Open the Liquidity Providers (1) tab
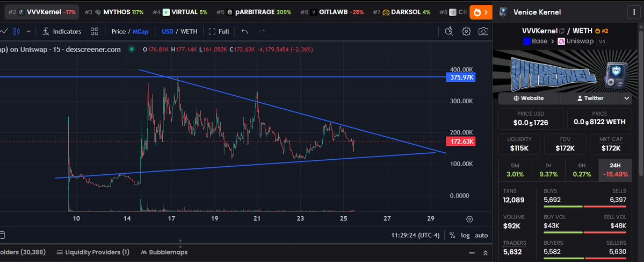 (x=93, y=252)
